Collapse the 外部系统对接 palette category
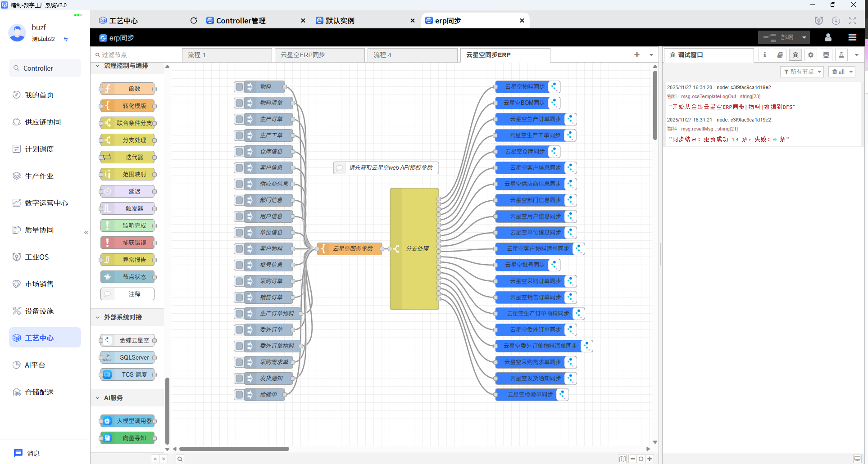 click(98, 317)
